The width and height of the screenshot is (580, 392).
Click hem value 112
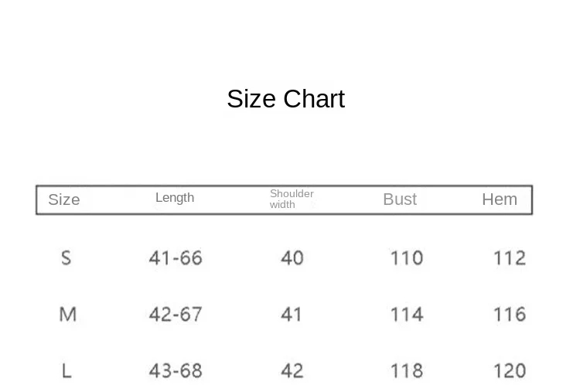click(510, 257)
